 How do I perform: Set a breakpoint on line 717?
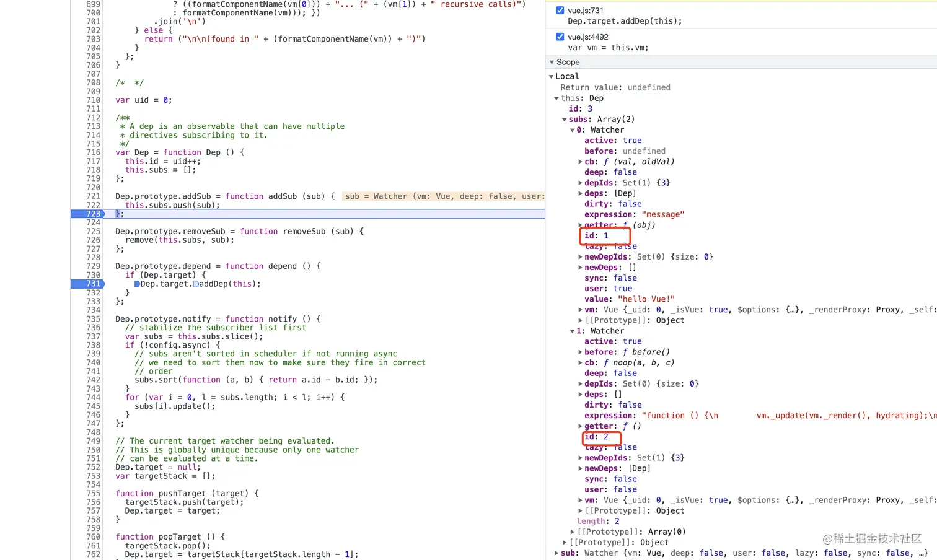click(x=93, y=161)
